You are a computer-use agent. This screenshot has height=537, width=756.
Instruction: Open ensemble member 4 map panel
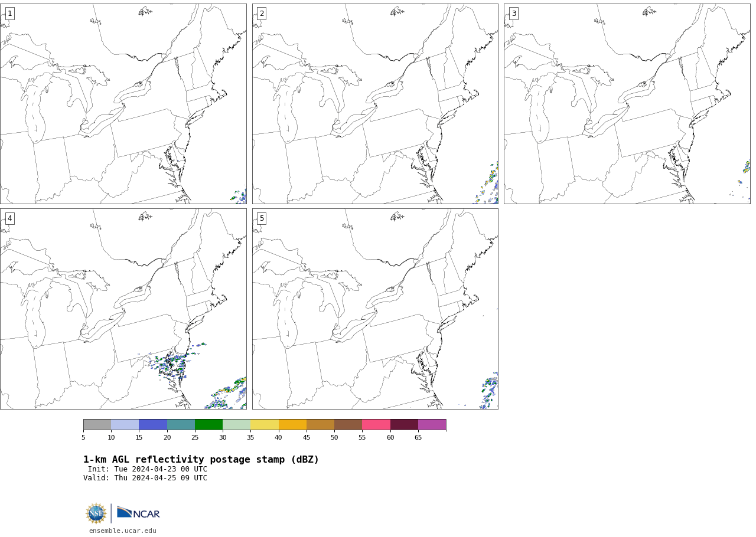(123, 309)
